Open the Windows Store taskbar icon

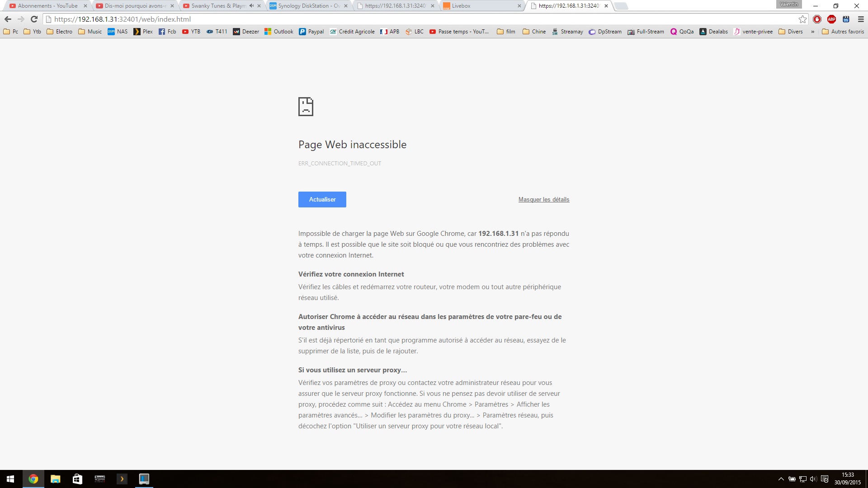77,479
